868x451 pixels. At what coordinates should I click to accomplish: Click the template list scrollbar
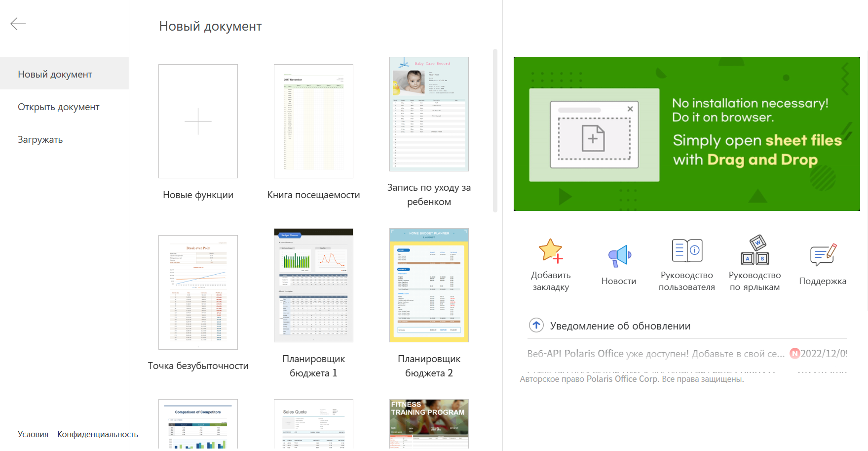(495, 130)
